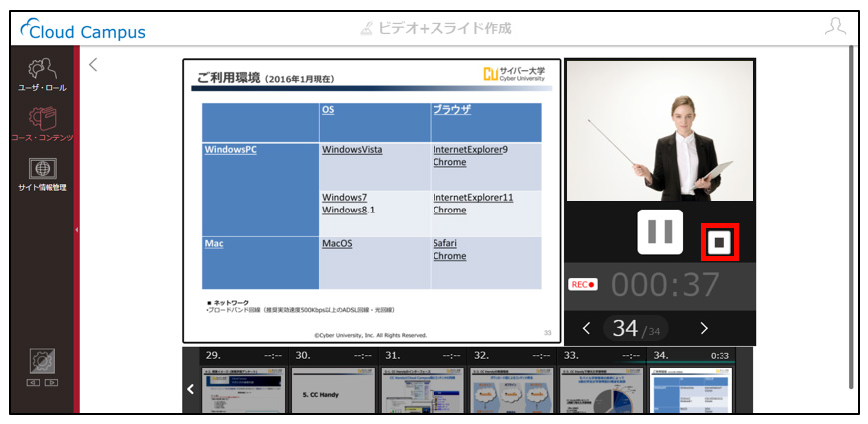Image resolution: width=868 pixels, height=424 pixels.
Task: Select slide 34 thumbnail marked 0:33
Action: 692,390
